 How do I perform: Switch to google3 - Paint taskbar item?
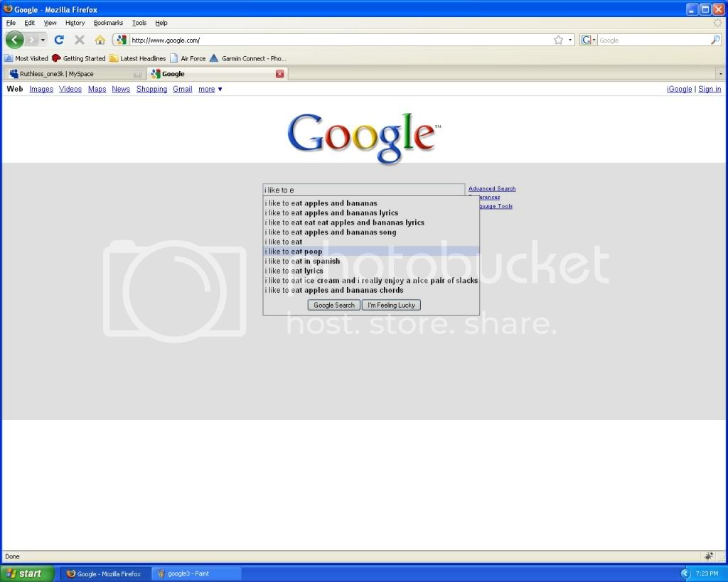(x=197, y=573)
